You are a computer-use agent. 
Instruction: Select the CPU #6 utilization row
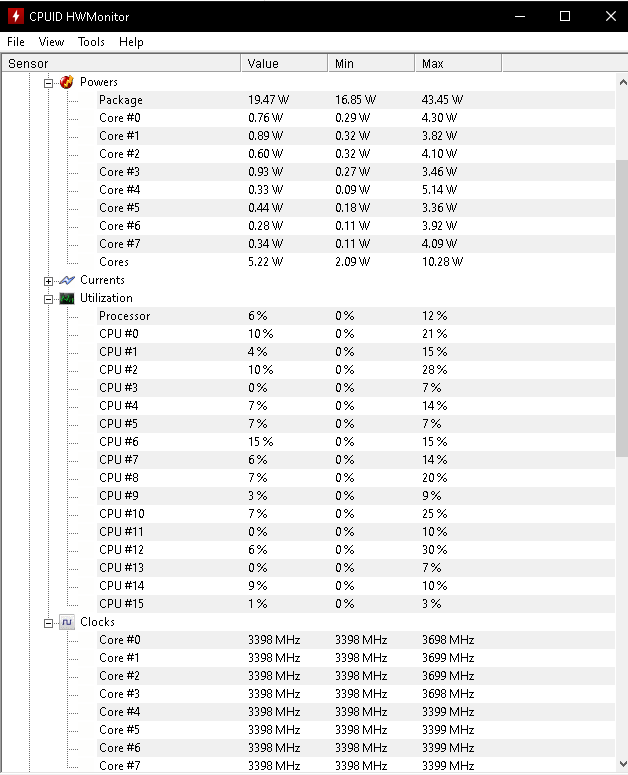tap(356, 442)
